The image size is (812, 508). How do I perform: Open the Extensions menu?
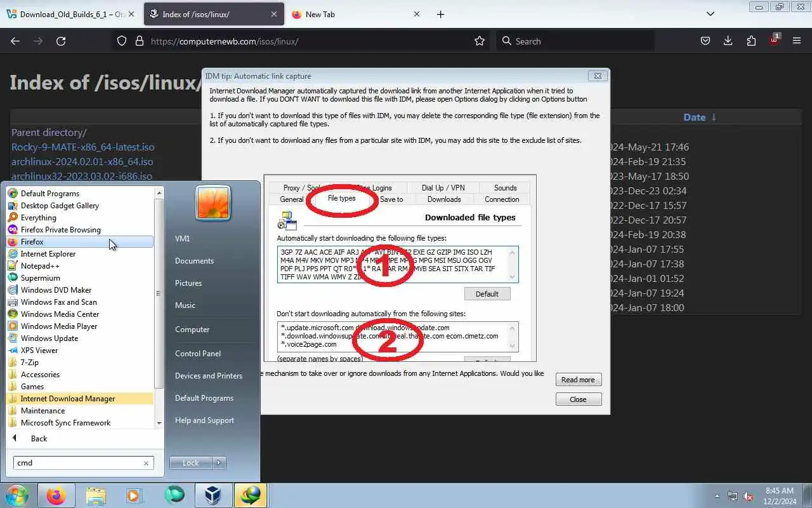tap(751, 41)
